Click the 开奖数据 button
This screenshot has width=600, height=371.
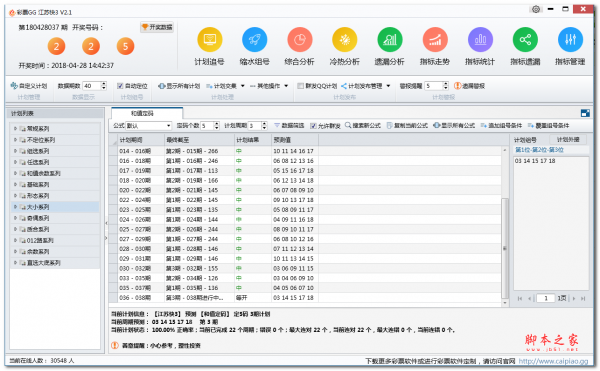157,27
